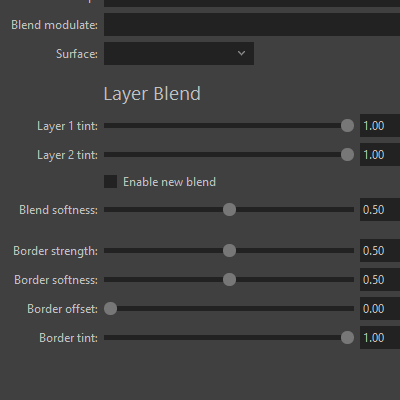Image resolution: width=400 pixels, height=400 pixels.
Task: Click the Layer 2 tint slider handle
Action: 347,155
